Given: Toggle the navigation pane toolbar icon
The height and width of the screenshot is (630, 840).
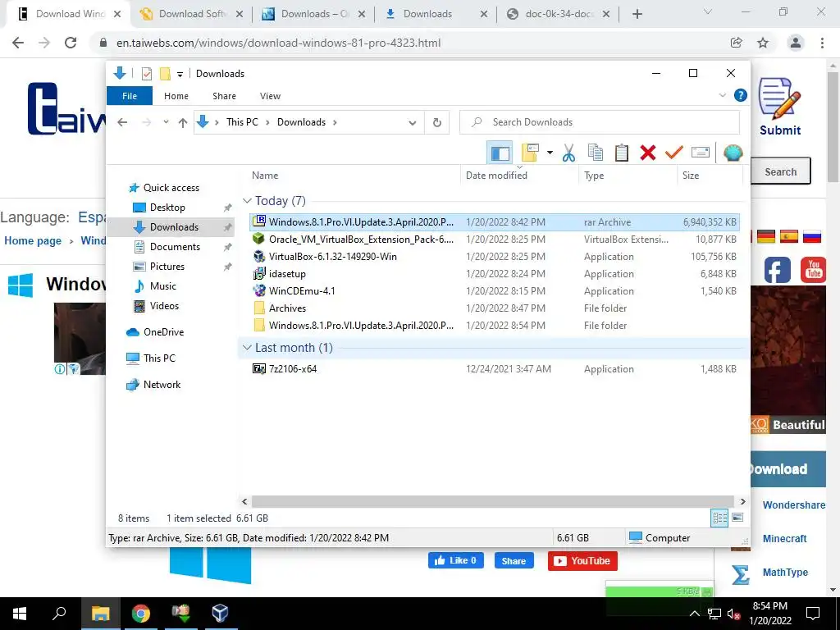Looking at the screenshot, I should (x=500, y=153).
